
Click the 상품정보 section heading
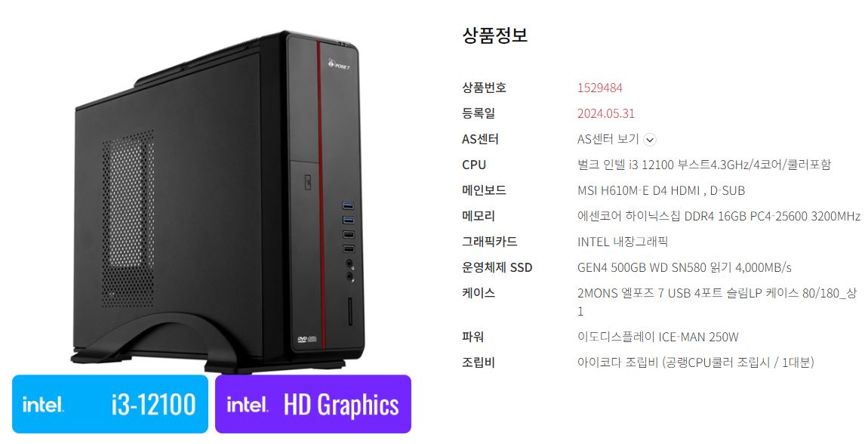tap(495, 35)
